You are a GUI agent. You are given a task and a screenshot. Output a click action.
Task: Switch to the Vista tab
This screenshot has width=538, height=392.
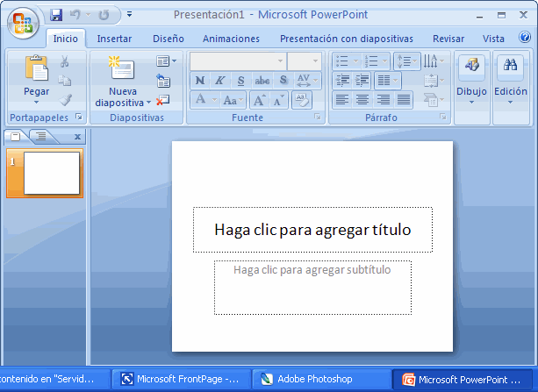pyautogui.click(x=493, y=39)
